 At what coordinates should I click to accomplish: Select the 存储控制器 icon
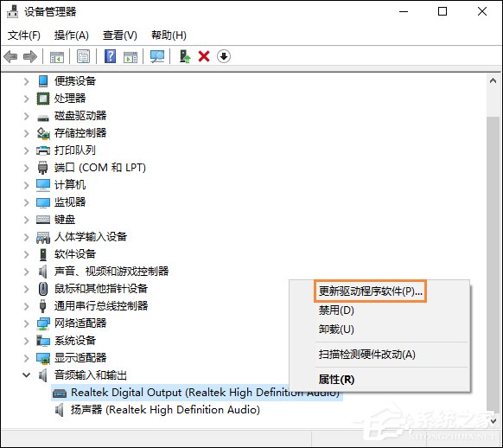[x=43, y=133]
